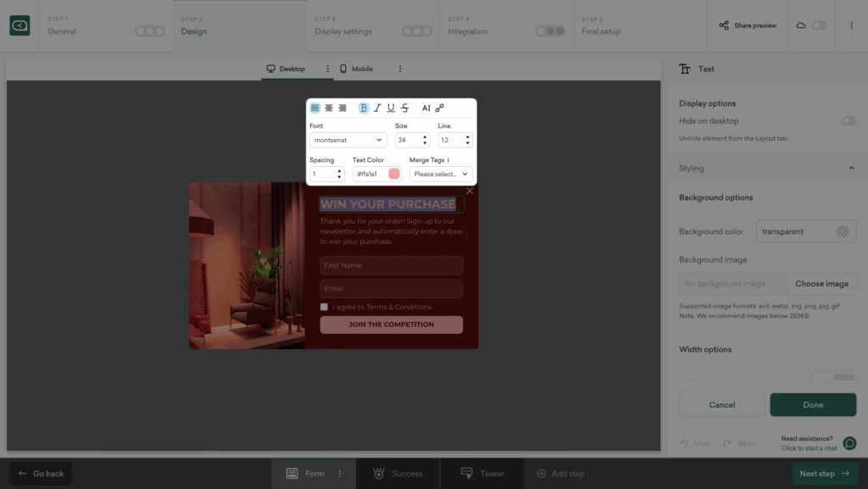Click the First Name input field
868x489 pixels.
pyautogui.click(x=392, y=265)
